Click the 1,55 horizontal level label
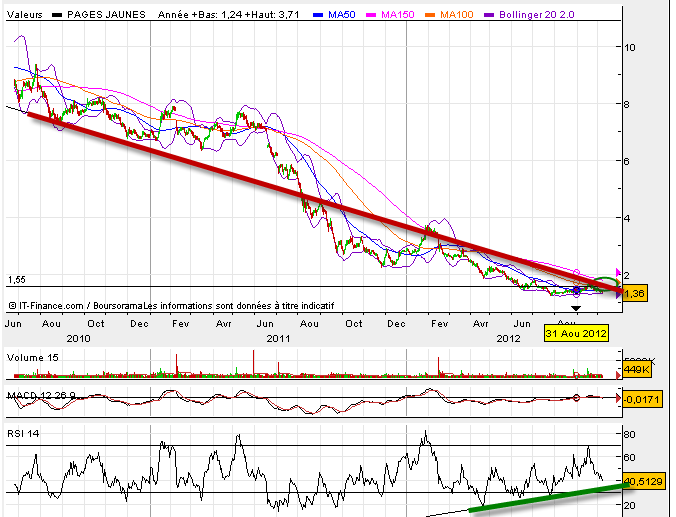Image resolution: width=676 pixels, height=517 pixels. point(15,280)
